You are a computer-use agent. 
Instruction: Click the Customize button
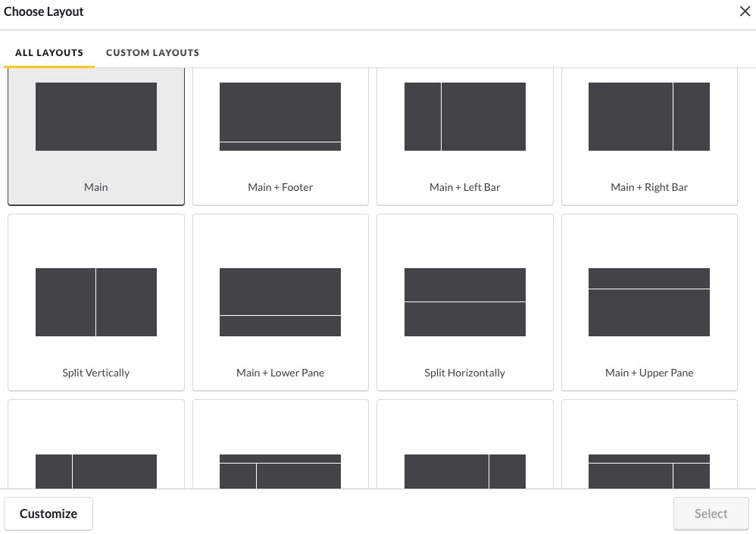coord(48,514)
